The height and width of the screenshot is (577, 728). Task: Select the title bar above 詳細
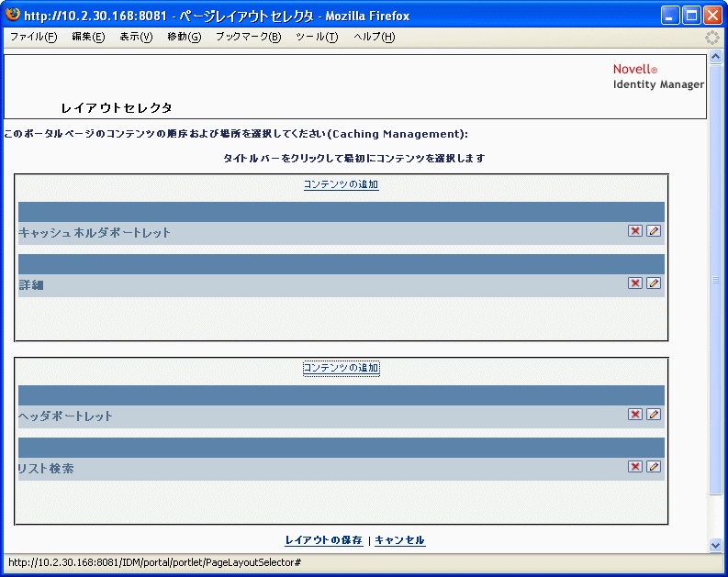342,264
